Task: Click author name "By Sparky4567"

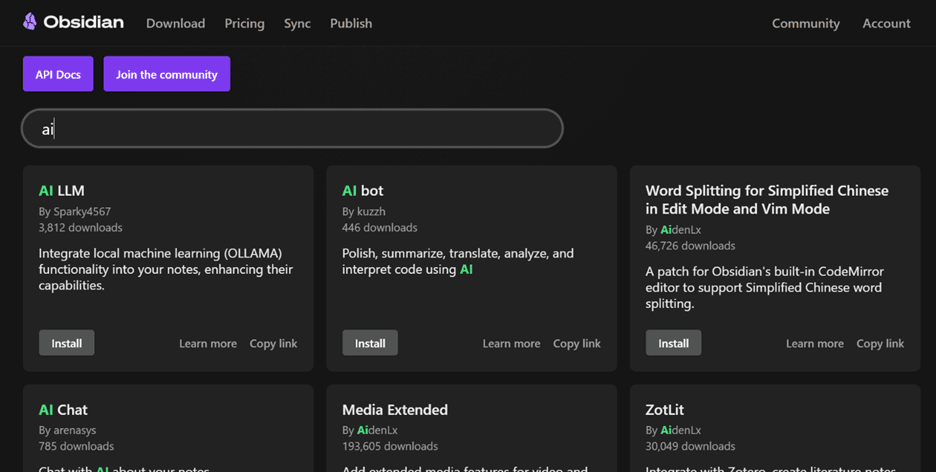Action: (75, 211)
